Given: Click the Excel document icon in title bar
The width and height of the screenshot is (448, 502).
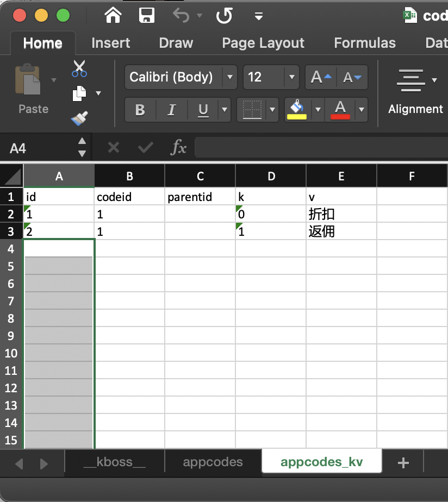Looking at the screenshot, I should coord(410,15).
